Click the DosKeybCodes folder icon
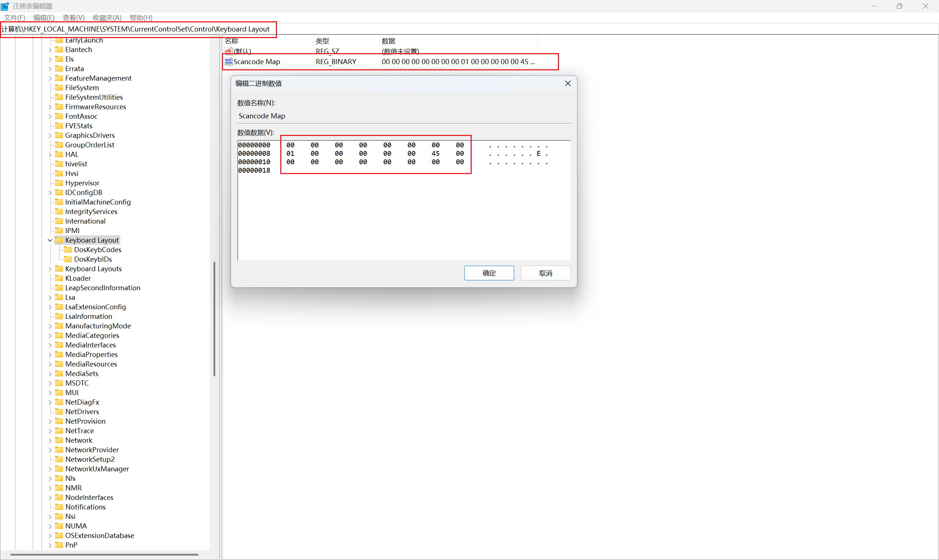Viewport: 939px width, 560px height. [x=68, y=250]
